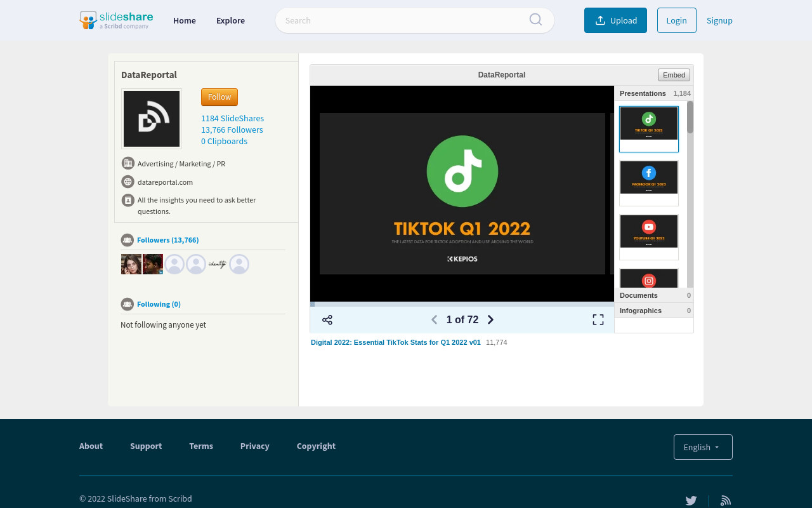This screenshot has height=508, width=812.
Task: Click the slide progress bar
Action: (x=462, y=304)
